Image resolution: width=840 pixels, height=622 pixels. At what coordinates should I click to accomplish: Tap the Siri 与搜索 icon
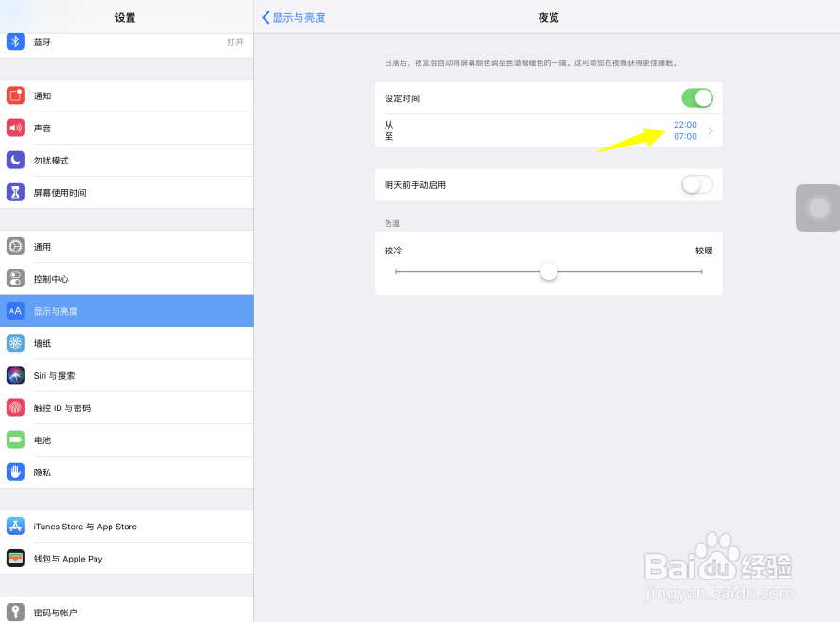[15, 375]
